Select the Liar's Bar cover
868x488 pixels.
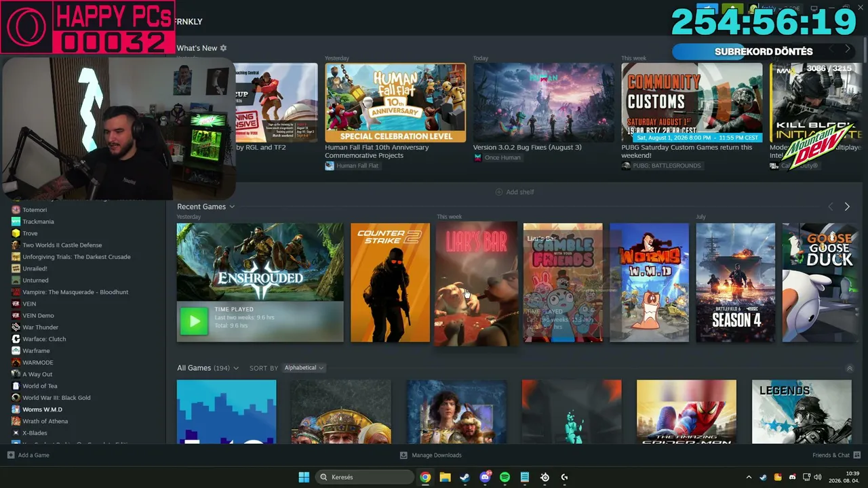(x=475, y=284)
